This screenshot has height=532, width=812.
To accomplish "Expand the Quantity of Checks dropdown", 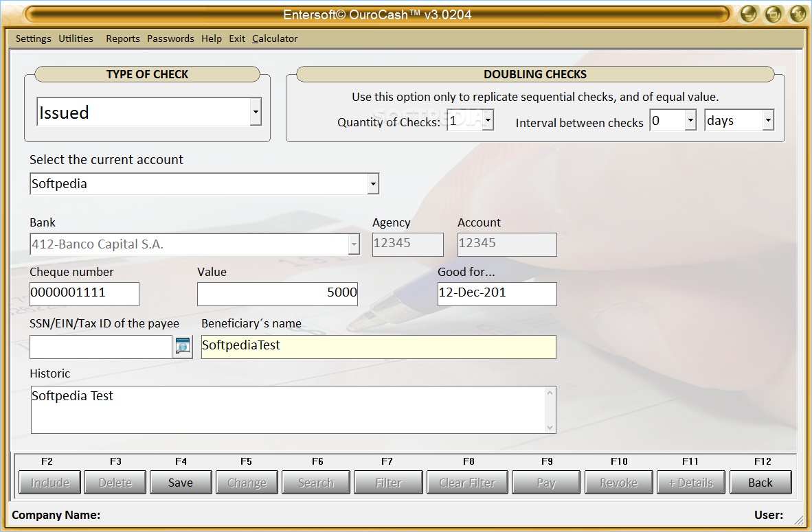I will (x=488, y=120).
